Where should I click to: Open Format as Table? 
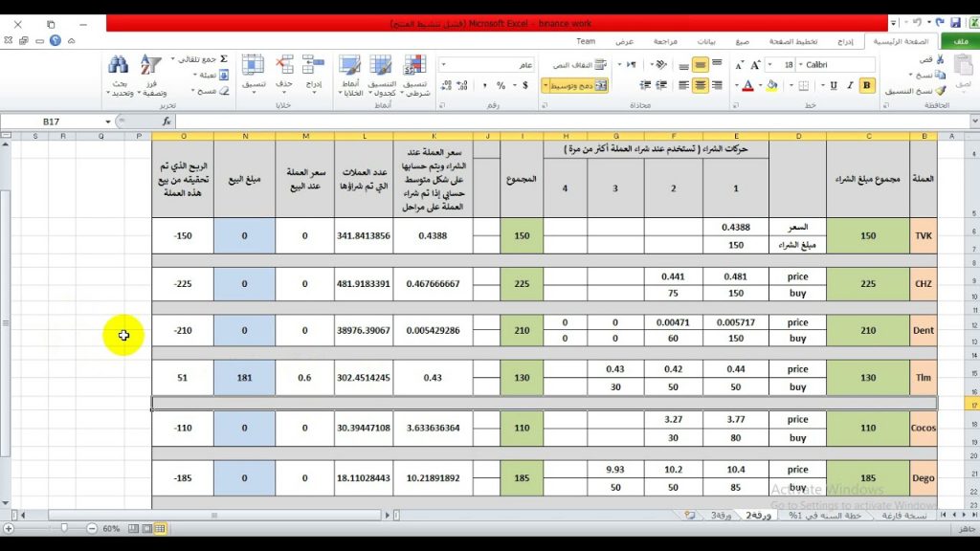coord(381,75)
